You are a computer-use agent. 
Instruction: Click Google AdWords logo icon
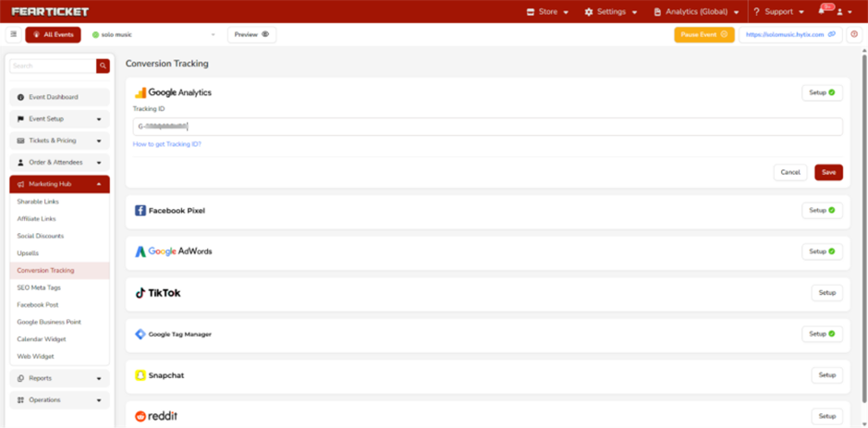[141, 252]
